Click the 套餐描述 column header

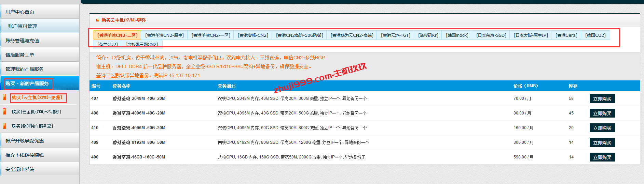pyautogui.click(x=227, y=86)
